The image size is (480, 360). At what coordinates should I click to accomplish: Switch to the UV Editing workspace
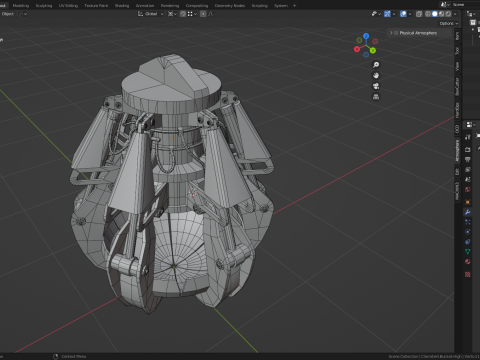pos(68,6)
